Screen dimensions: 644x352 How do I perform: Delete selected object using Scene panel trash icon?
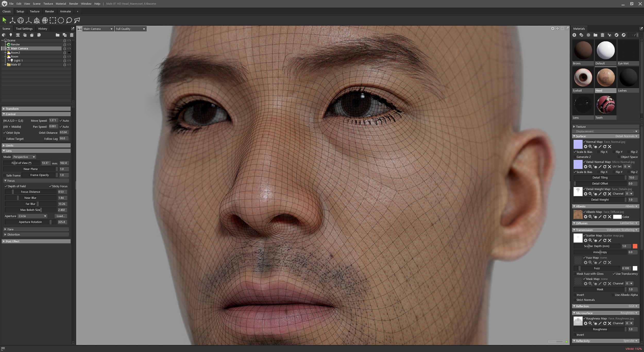(x=72, y=35)
